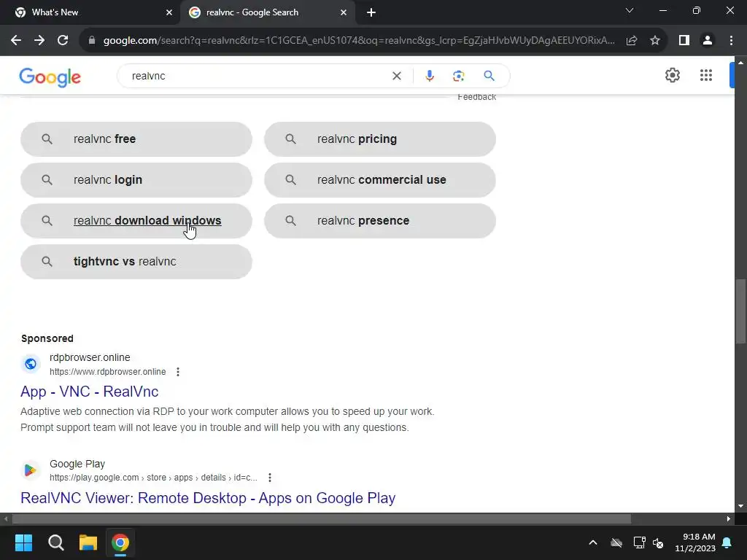The image size is (747, 560).
Task: Search for realvnc login suggestion
Action: (136, 180)
